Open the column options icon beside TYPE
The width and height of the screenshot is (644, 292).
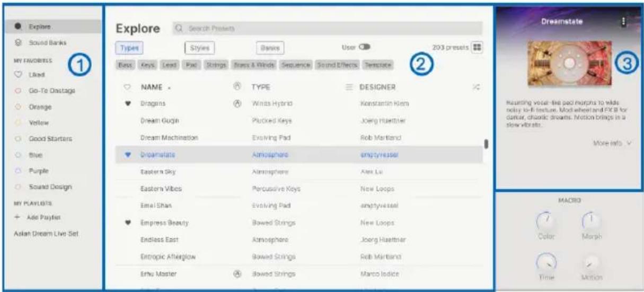coord(350,86)
